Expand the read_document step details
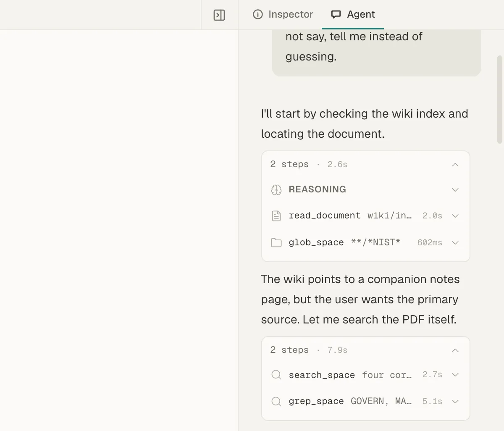This screenshot has width=504, height=431. coord(455,216)
